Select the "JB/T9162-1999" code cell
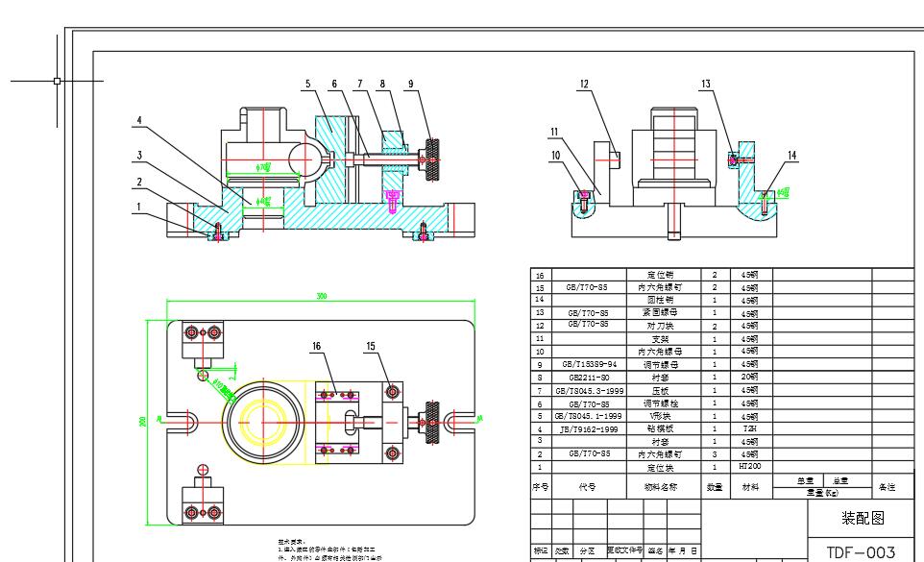 pyautogui.click(x=590, y=429)
